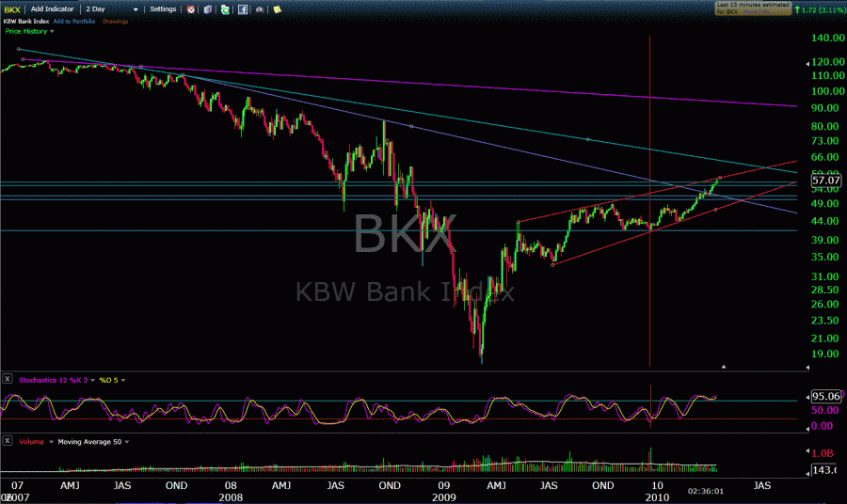Open the %D 5 dropdown arrow
847x504 pixels.
tap(123, 381)
